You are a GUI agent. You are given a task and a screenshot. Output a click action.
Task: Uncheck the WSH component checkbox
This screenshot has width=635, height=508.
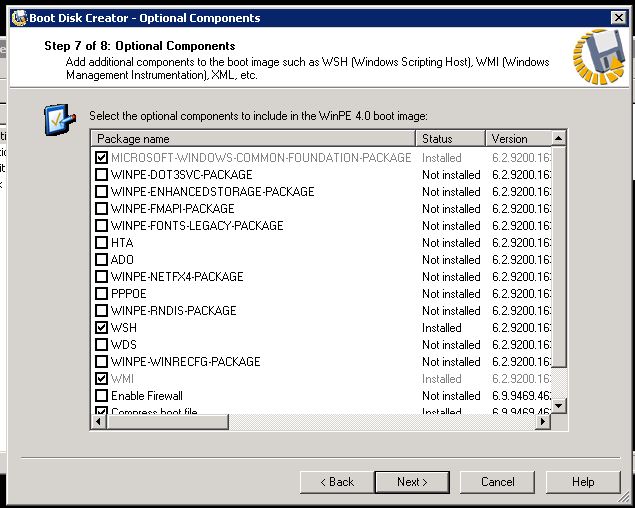[101, 327]
